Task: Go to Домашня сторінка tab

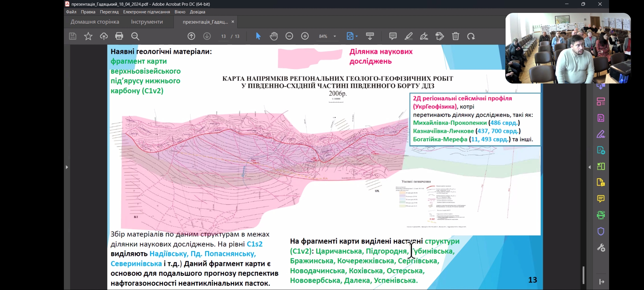Action: [95, 22]
